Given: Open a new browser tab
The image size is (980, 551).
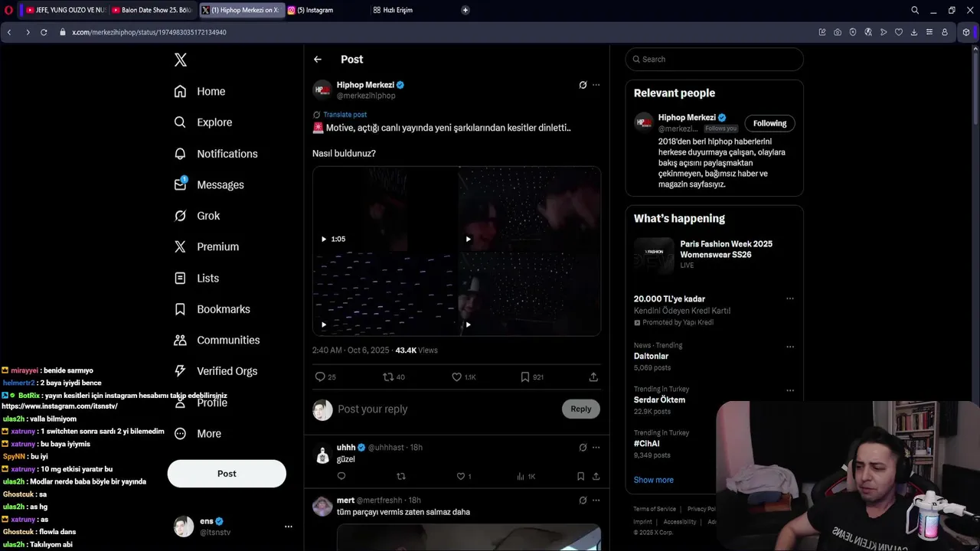Looking at the screenshot, I should pos(465,10).
